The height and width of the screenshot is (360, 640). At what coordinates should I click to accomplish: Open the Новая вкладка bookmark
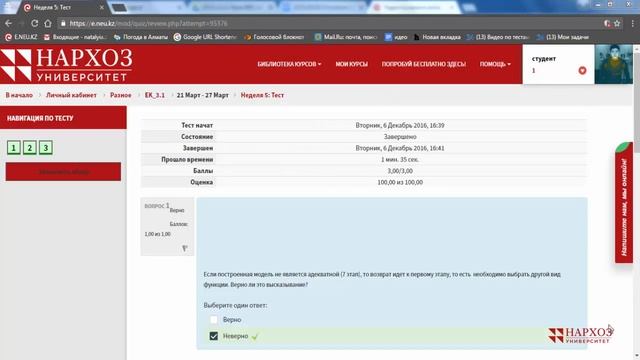pos(437,37)
